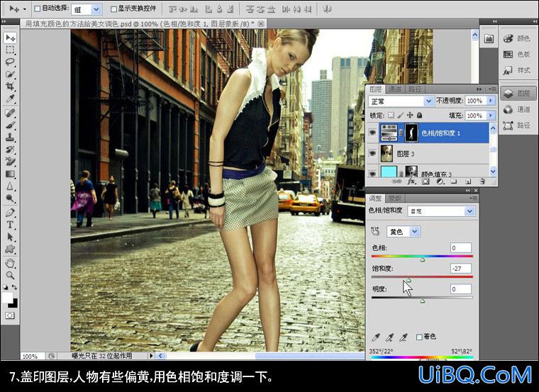539x392 pixels.
Task: Open the Layers panel flyout menu
Action: coord(493,89)
